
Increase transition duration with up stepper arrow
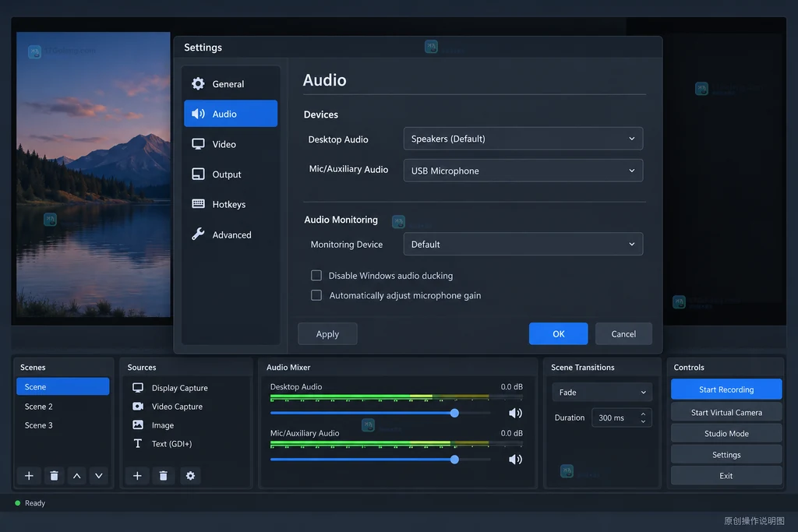click(643, 414)
